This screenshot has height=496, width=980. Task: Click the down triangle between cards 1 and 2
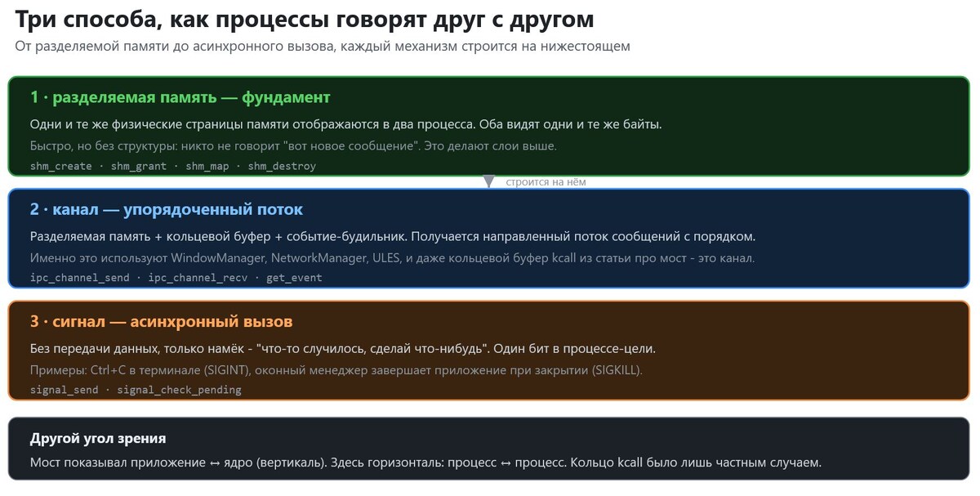click(x=488, y=182)
